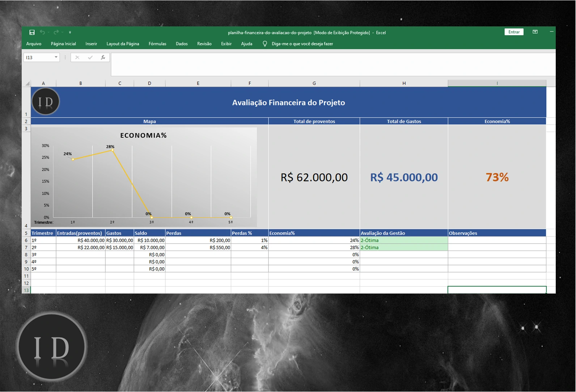Screen dimensions: 576x392
Task: Undo the last action with the undo arrow
Action: tap(42, 33)
